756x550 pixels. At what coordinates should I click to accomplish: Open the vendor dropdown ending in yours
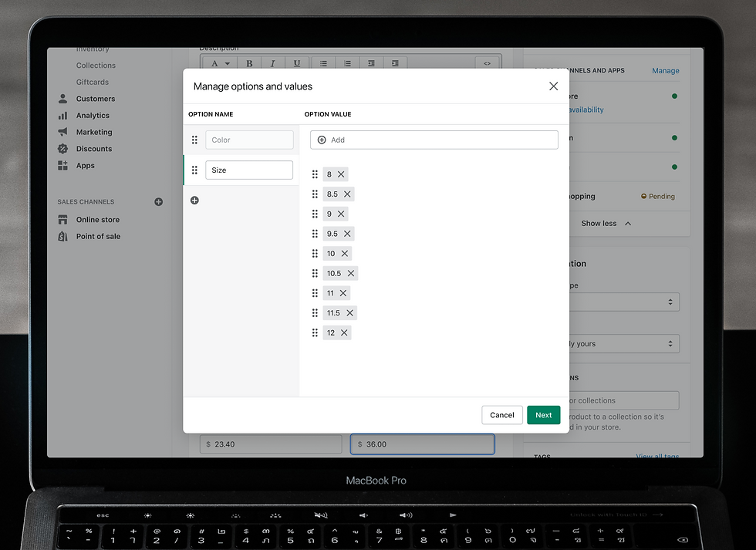pos(624,344)
